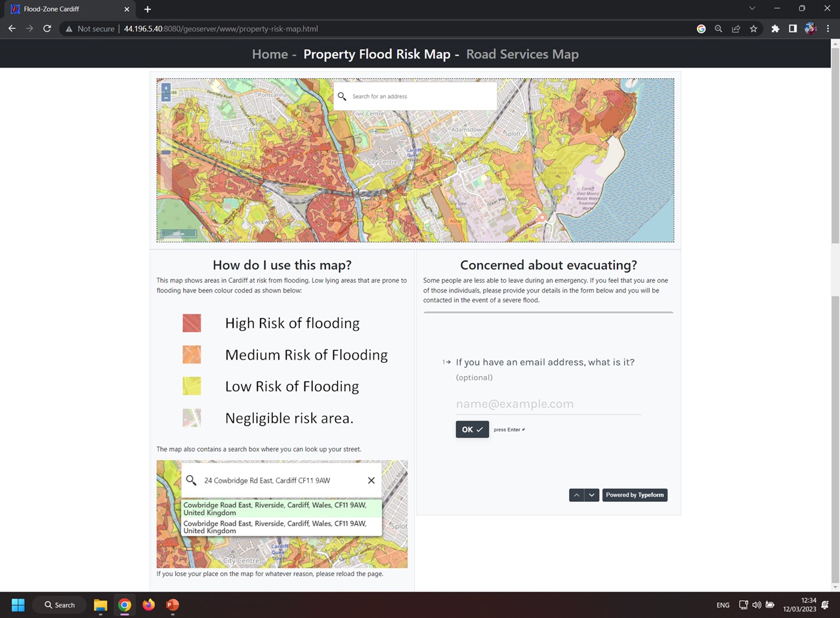Image resolution: width=840 pixels, height=618 pixels.
Task: Zoom out the flood map with minus button
Action: 166,97
